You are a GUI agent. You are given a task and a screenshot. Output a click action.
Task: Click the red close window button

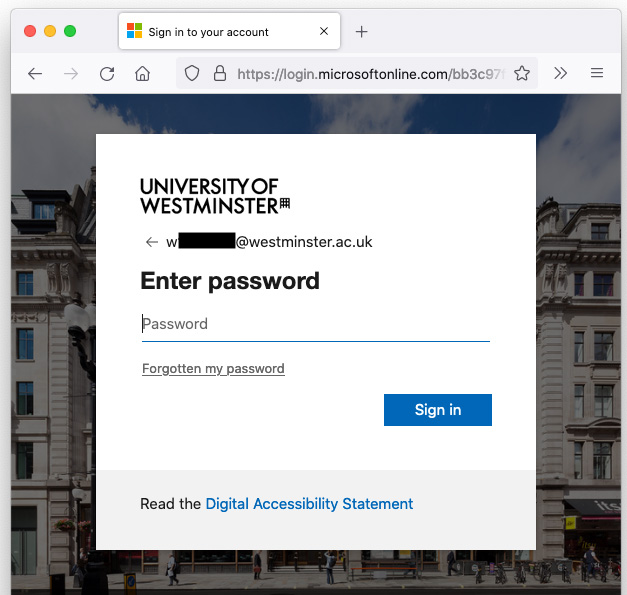tap(30, 31)
